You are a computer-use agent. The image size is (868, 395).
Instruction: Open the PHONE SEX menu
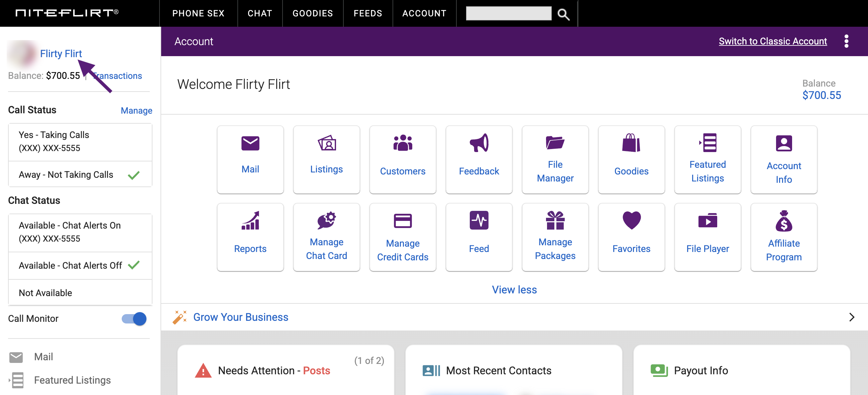199,13
